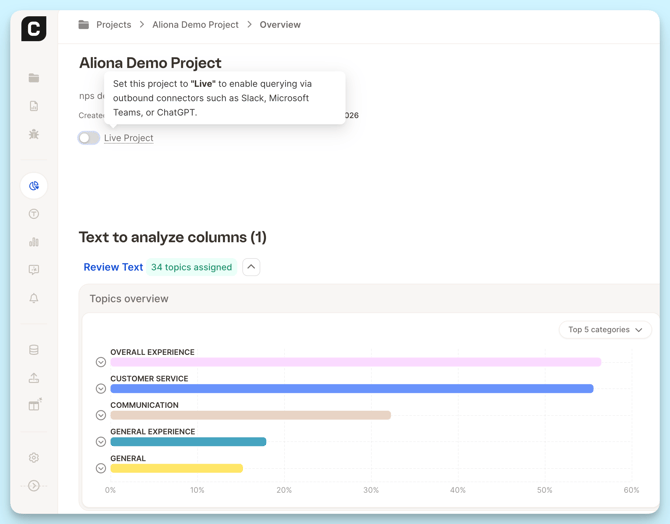
Task: Click the bug icon in the sidebar
Action: 34,134
